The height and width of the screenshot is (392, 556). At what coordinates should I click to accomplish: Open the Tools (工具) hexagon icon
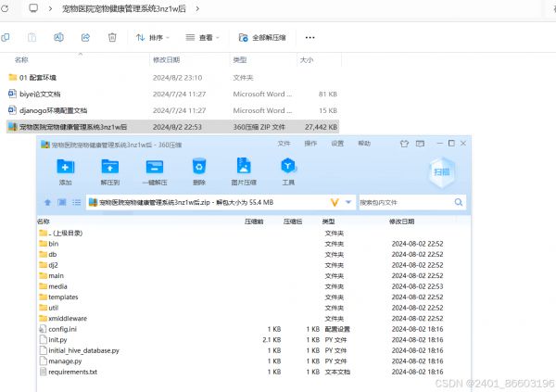click(x=288, y=166)
